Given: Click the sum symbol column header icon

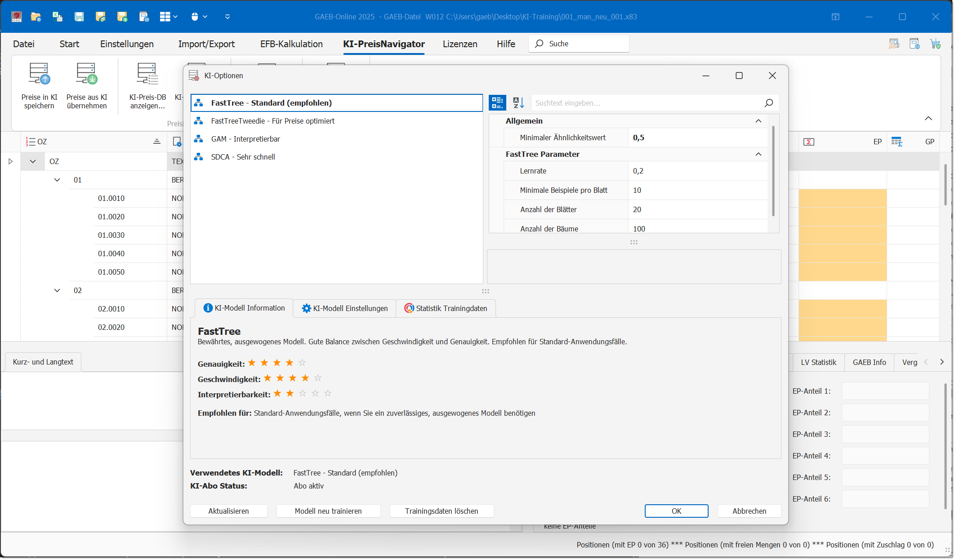Looking at the screenshot, I should tap(808, 142).
